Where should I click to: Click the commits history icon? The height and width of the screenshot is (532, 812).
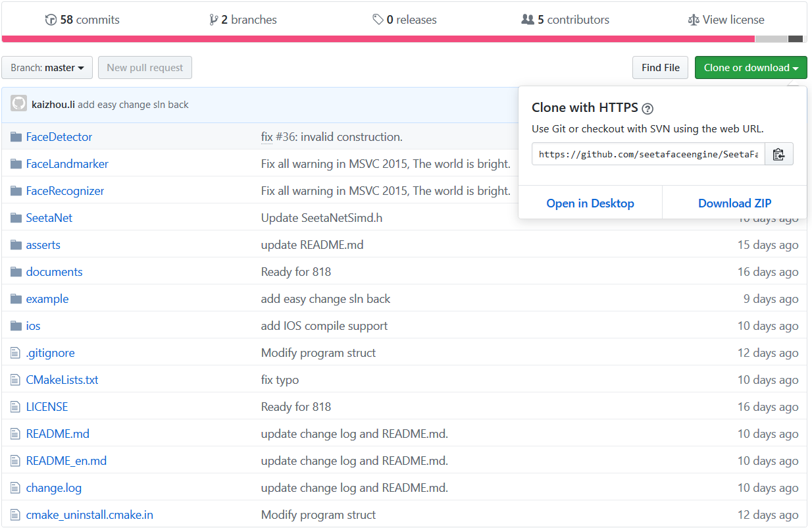click(51, 19)
